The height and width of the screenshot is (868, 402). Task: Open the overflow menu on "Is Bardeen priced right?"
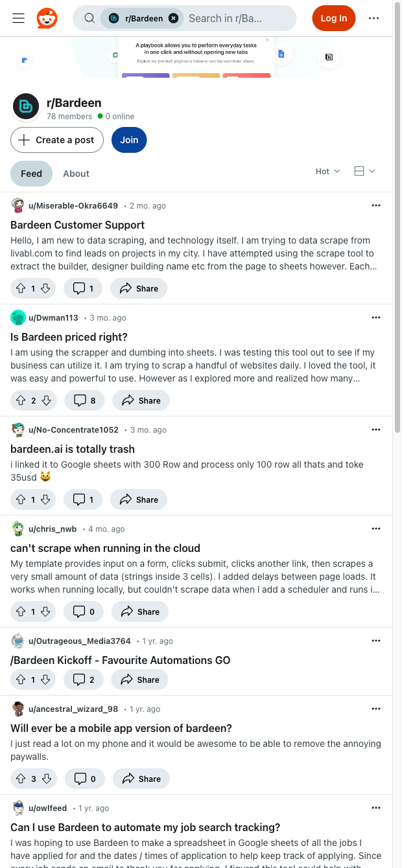click(376, 317)
